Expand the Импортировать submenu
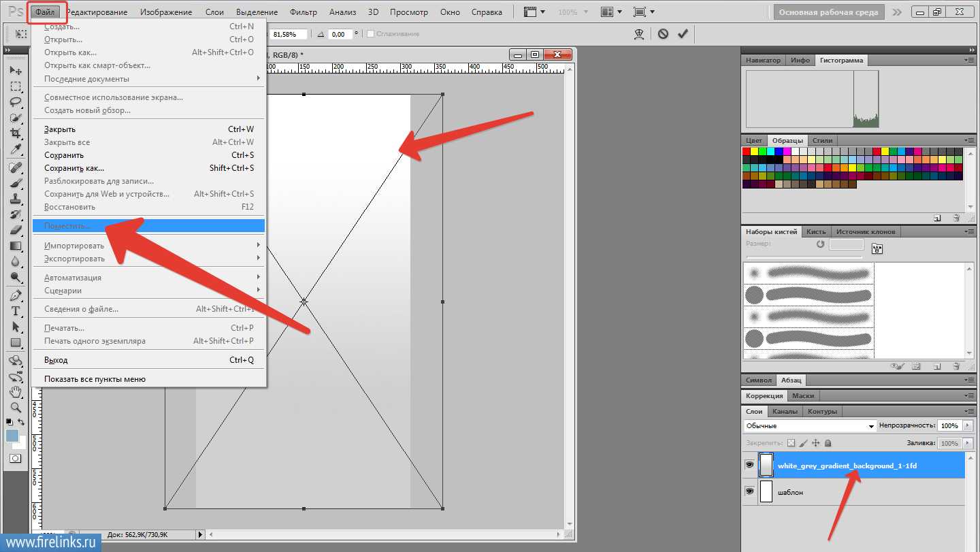980x552 pixels. [148, 246]
